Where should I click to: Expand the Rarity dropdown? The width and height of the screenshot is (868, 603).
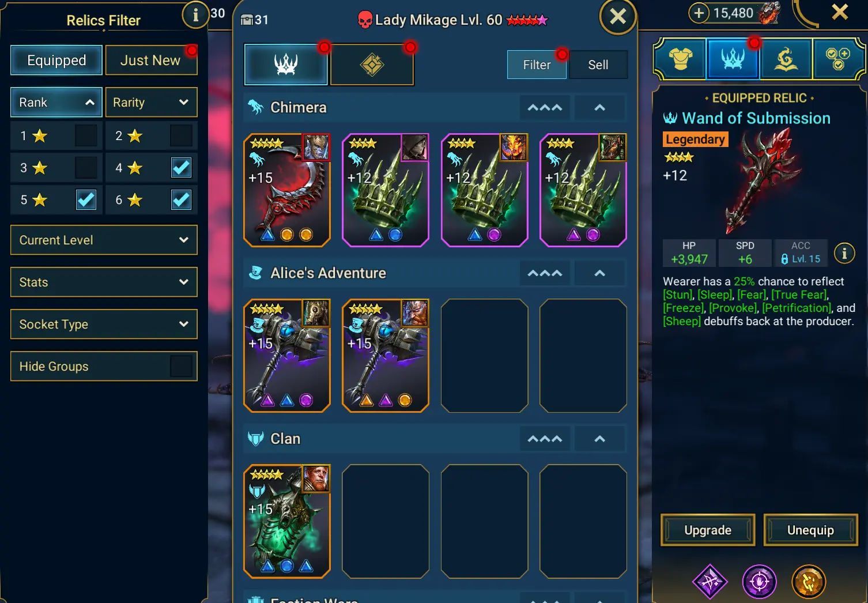pyautogui.click(x=151, y=102)
